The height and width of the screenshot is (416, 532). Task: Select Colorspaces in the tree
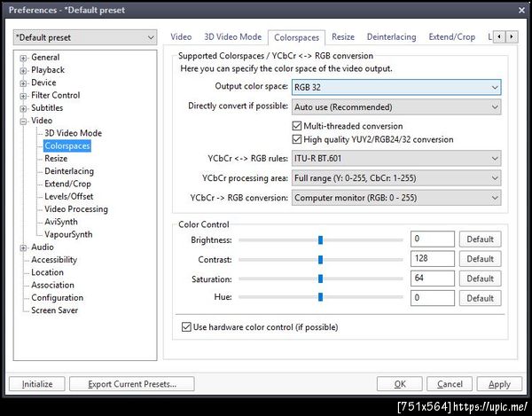point(67,145)
